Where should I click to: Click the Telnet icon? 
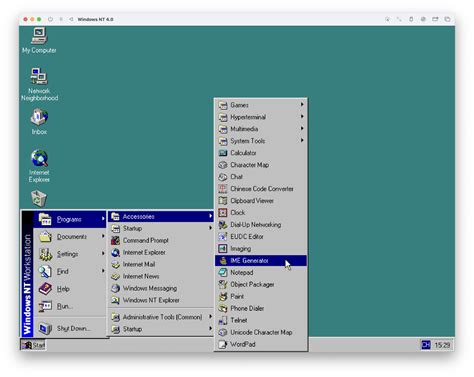click(223, 321)
